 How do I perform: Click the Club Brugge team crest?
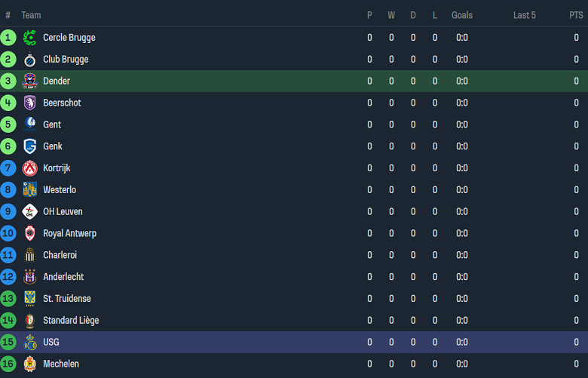click(x=30, y=60)
